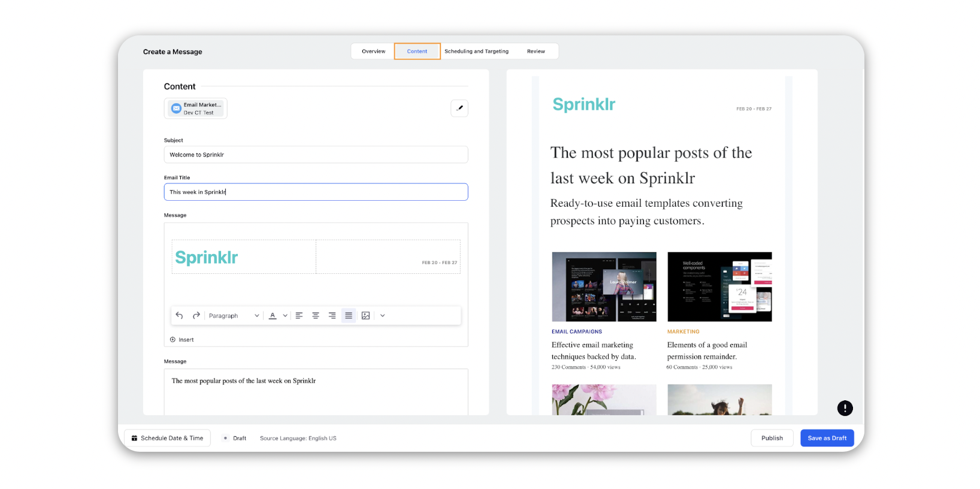Click the Publish button

click(x=772, y=438)
